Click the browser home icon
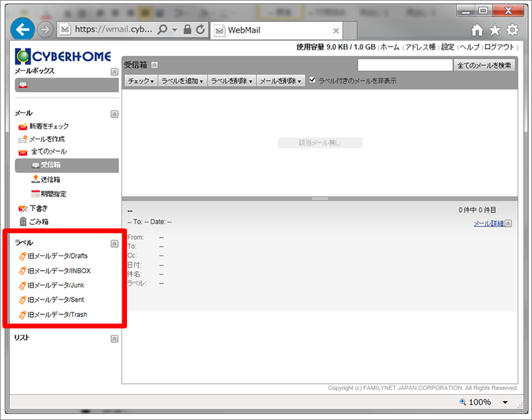Viewport: 532px width, 420px height. (x=477, y=30)
